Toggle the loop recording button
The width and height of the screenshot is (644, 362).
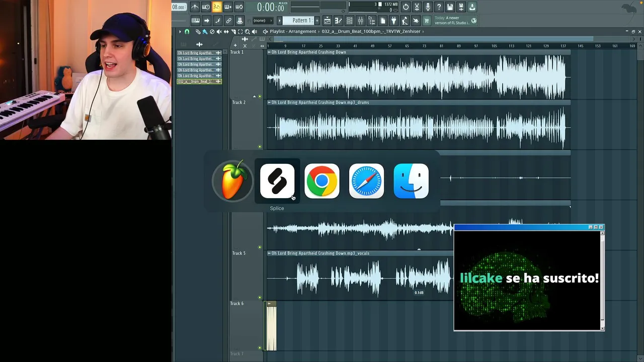click(239, 7)
